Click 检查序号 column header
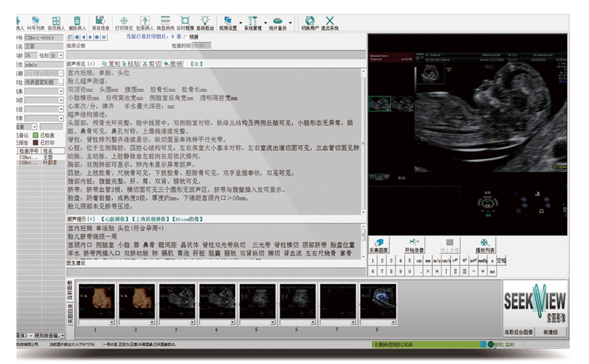 [x=29, y=151]
